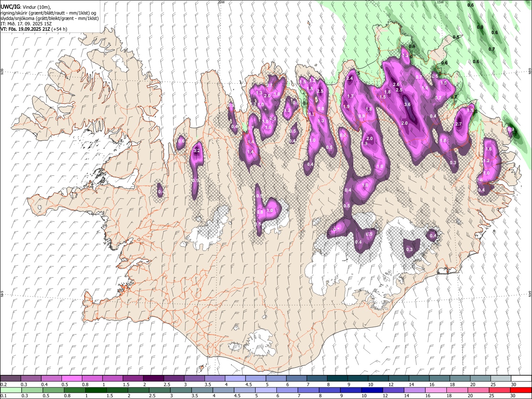Select the 1.6 precipitation value near the east coast
The image size is (532, 399).
(x=488, y=149)
